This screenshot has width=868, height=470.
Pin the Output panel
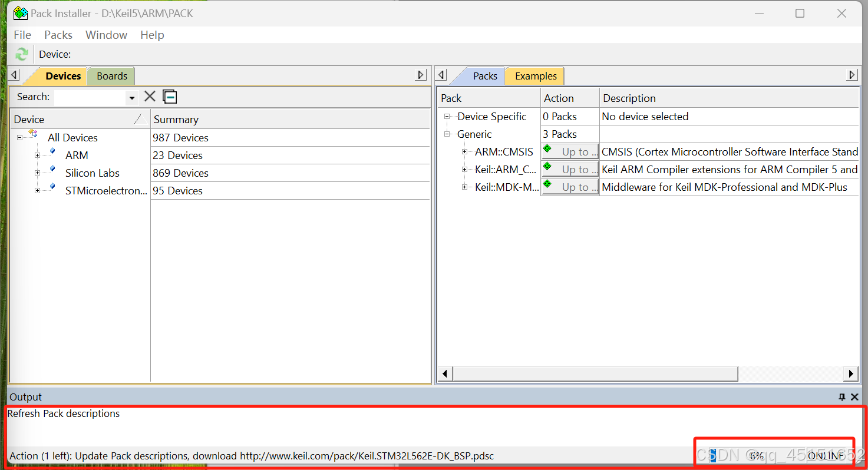[x=842, y=397]
